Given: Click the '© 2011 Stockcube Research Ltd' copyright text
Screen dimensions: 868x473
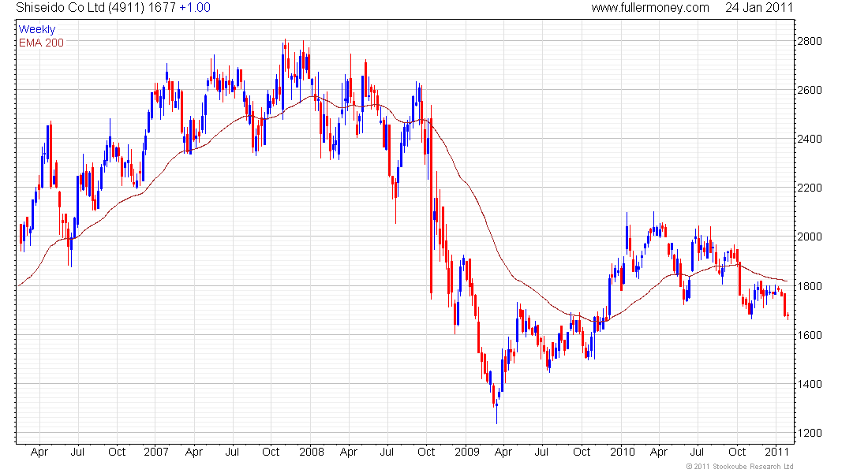Looking at the screenshot, I should pos(739,467).
